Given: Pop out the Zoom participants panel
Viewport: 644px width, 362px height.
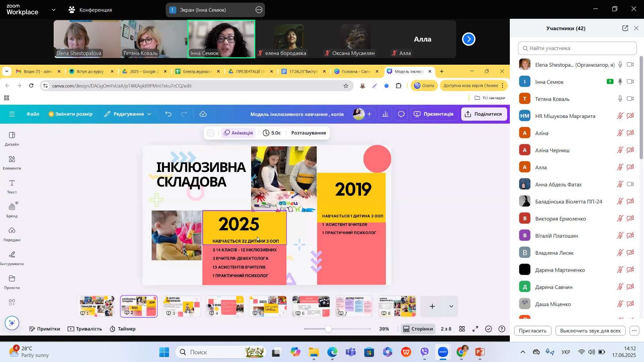Looking at the screenshot, I should 625,28.
